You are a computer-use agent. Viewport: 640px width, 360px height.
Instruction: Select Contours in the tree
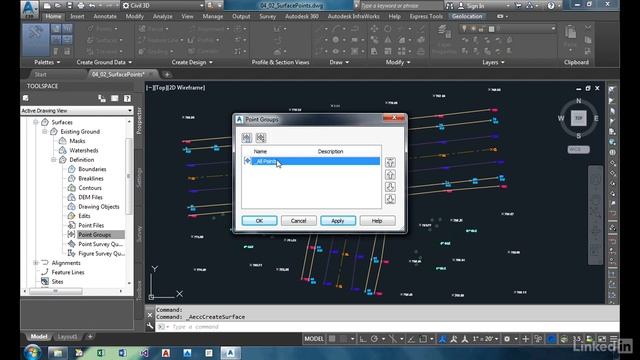click(x=90, y=188)
